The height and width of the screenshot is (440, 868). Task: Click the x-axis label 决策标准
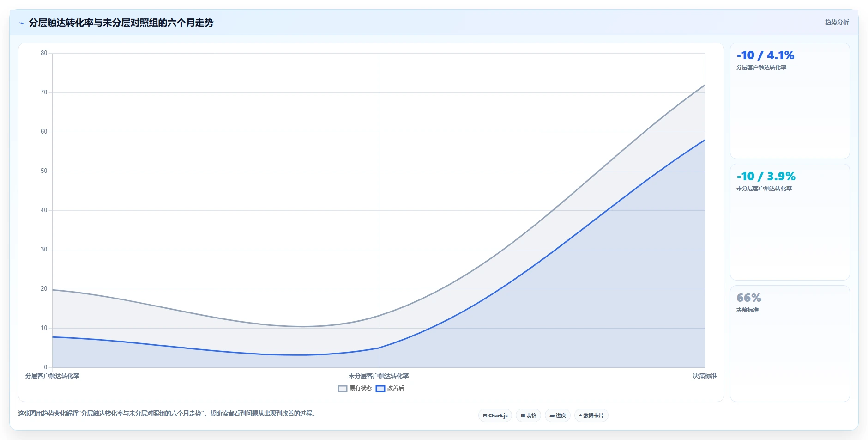pyautogui.click(x=705, y=376)
